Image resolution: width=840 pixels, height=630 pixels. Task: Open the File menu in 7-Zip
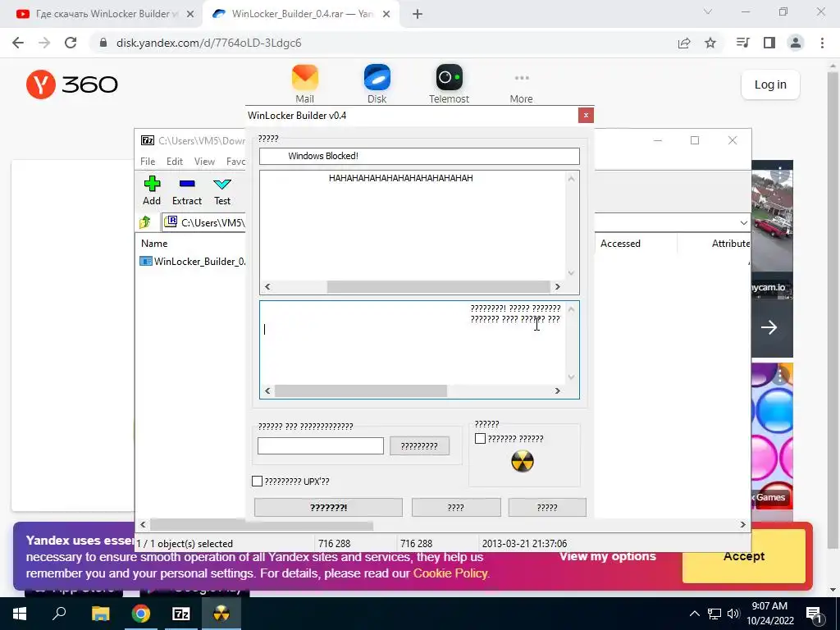pos(148,162)
